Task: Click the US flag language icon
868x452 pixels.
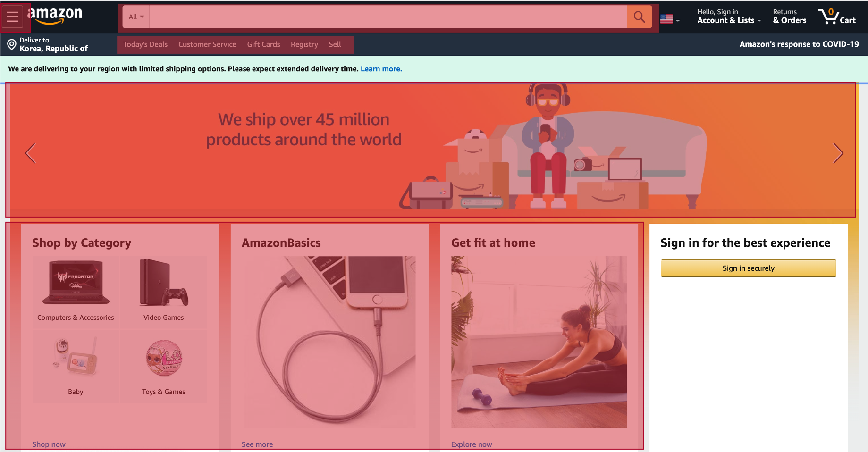Action: pyautogui.click(x=666, y=19)
